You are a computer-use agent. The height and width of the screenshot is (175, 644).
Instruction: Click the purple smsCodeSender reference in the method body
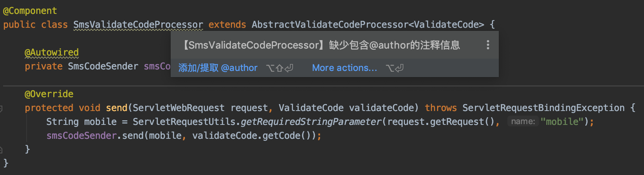pyautogui.click(x=81, y=136)
